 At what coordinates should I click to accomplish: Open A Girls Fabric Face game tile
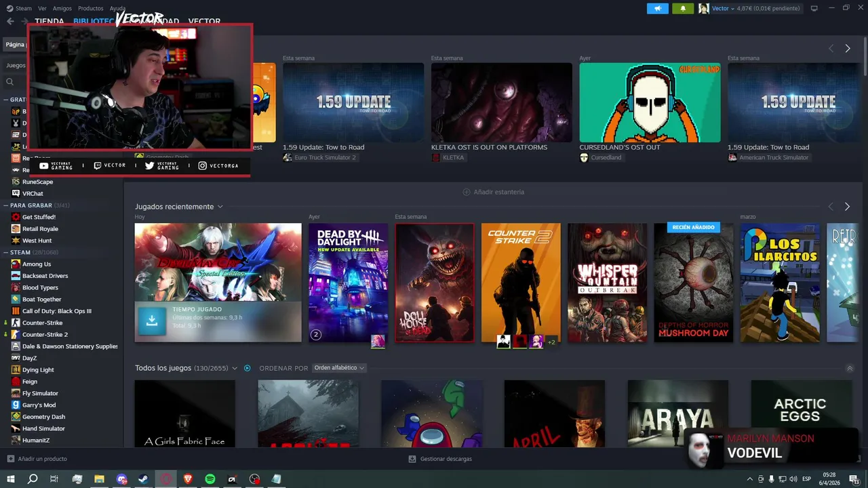(184, 413)
